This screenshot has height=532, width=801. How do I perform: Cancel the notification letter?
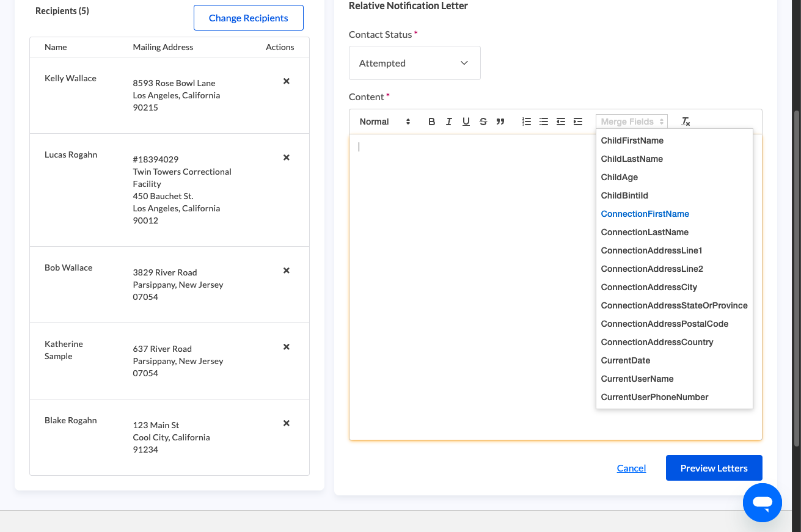coord(631,468)
